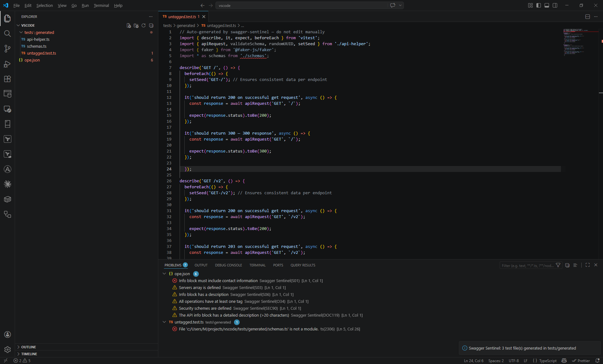Toggle primary side bar visibility

pyautogui.click(x=539, y=5)
